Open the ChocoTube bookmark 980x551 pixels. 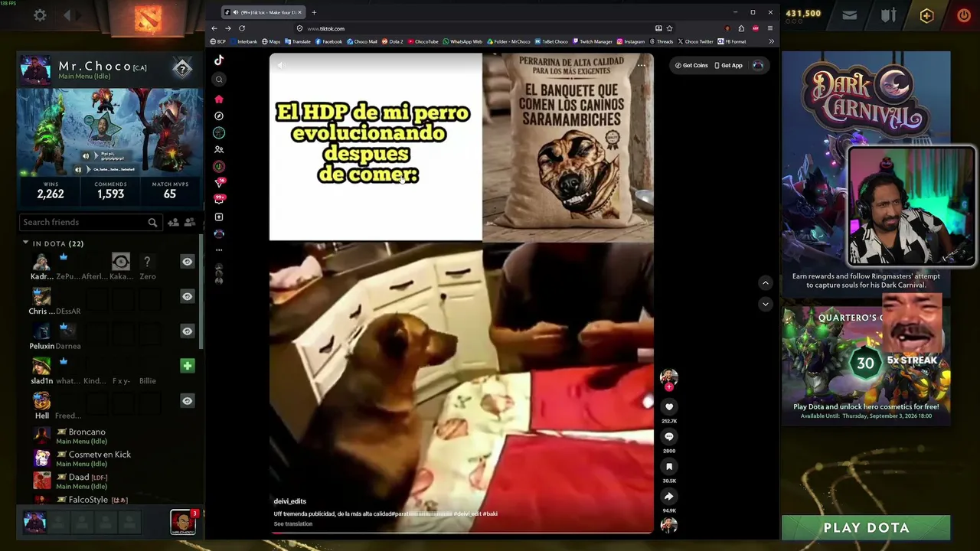(423, 41)
